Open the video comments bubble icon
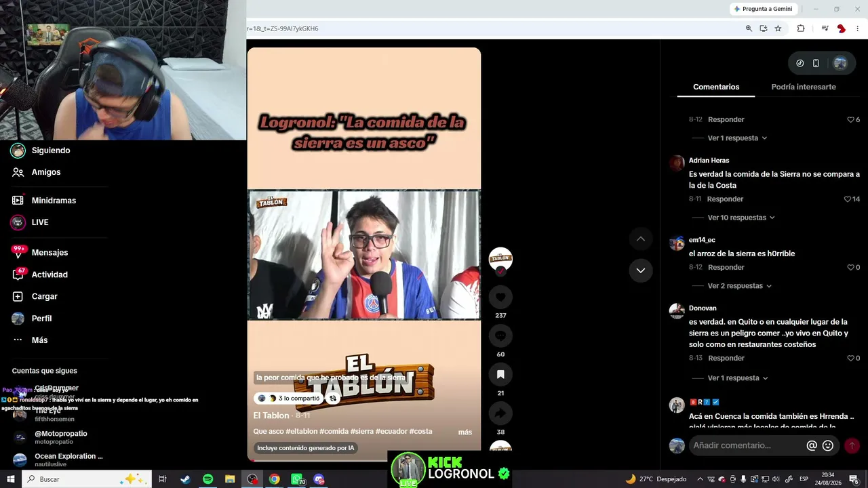Image resolution: width=868 pixels, height=488 pixels. pyautogui.click(x=500, y=335)
